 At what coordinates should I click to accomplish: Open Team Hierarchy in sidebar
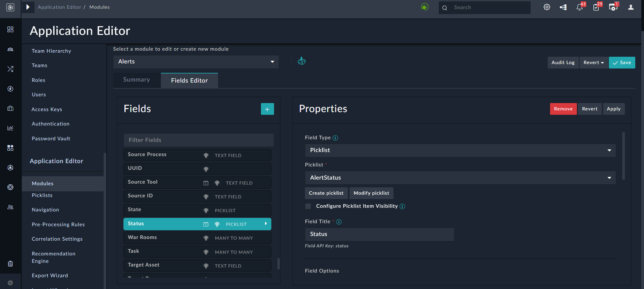pos(51,51)
